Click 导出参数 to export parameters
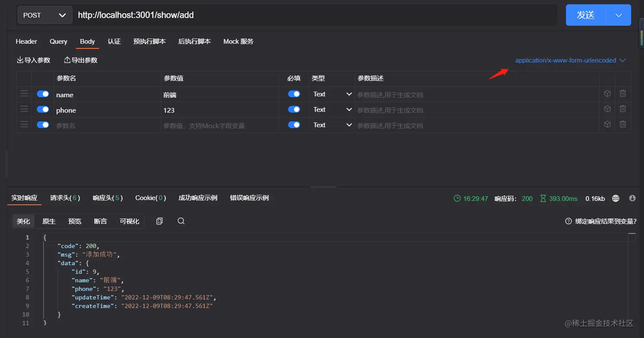The width and height of the screenshot is (644, 338). coord(81,60)
